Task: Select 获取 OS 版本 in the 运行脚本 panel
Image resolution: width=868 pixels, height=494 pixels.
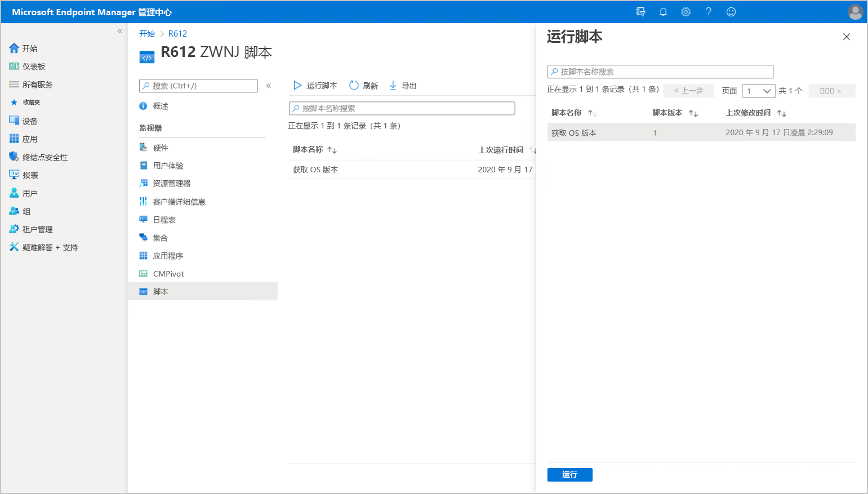Action: point(701,132)
